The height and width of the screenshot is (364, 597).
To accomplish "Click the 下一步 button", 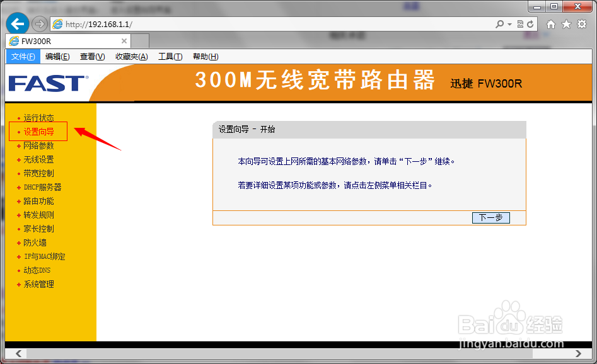I will point(490,217).
